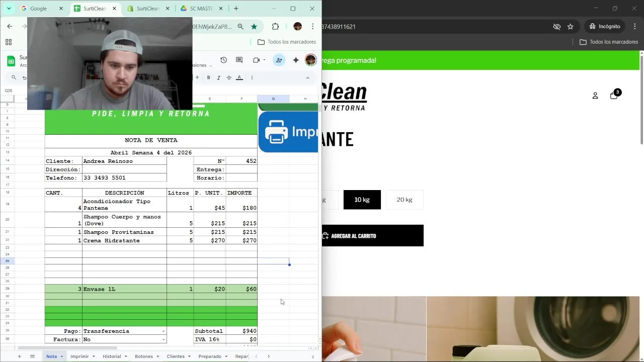Screen dimensions: 644x362
Task: Close the Google tab
Action: pyautogui.click(x=61, y=9)
